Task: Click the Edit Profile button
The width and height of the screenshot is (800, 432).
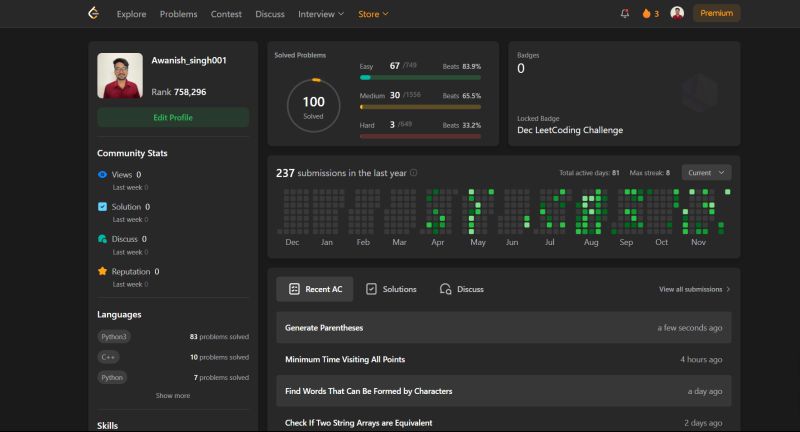Action: pyautogui.click(x=173, y=117)
